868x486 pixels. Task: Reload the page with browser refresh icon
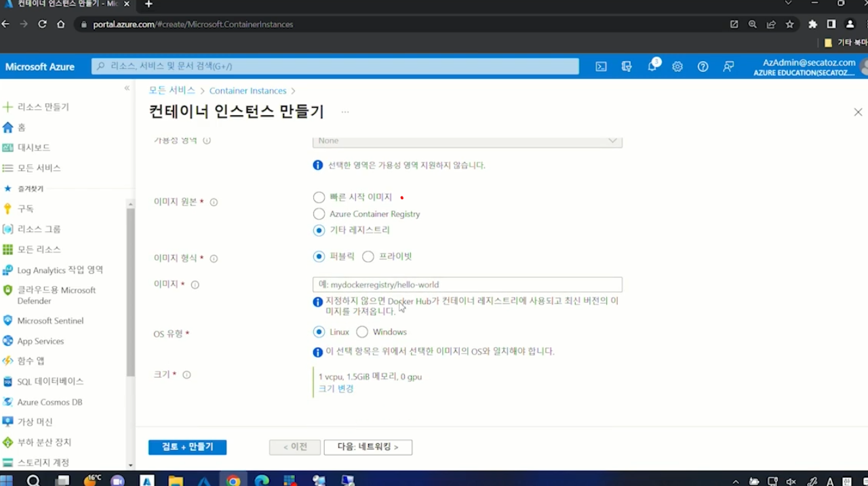42,24
